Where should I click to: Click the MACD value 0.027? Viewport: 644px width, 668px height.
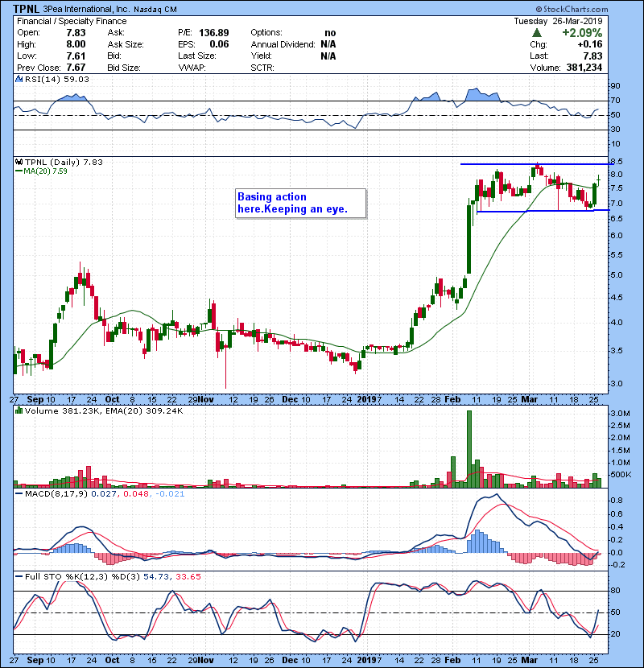104,494
